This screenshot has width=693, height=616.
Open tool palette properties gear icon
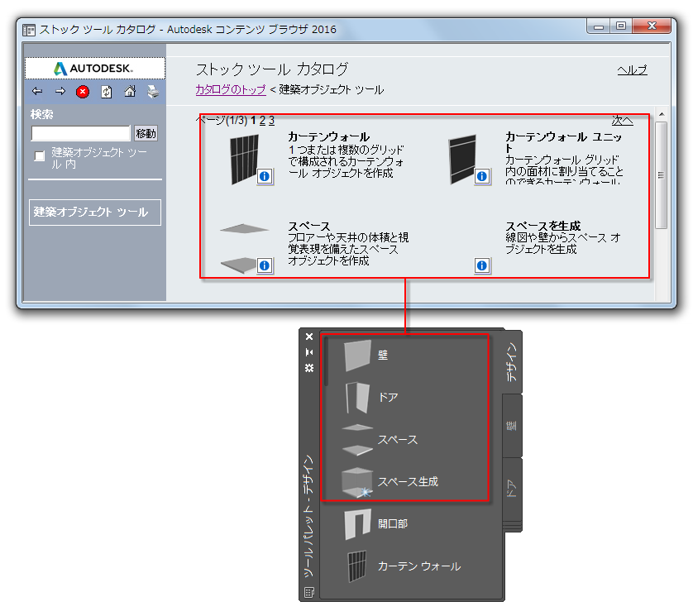pos(309,368)
